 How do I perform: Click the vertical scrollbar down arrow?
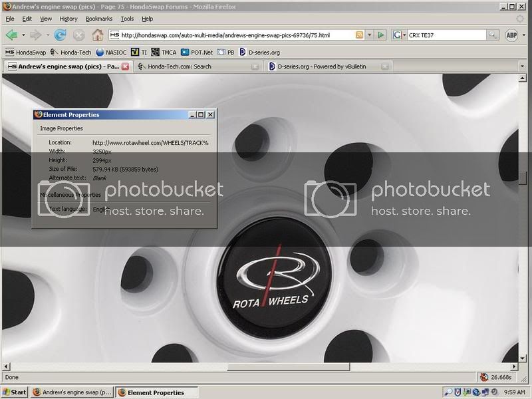523,358
